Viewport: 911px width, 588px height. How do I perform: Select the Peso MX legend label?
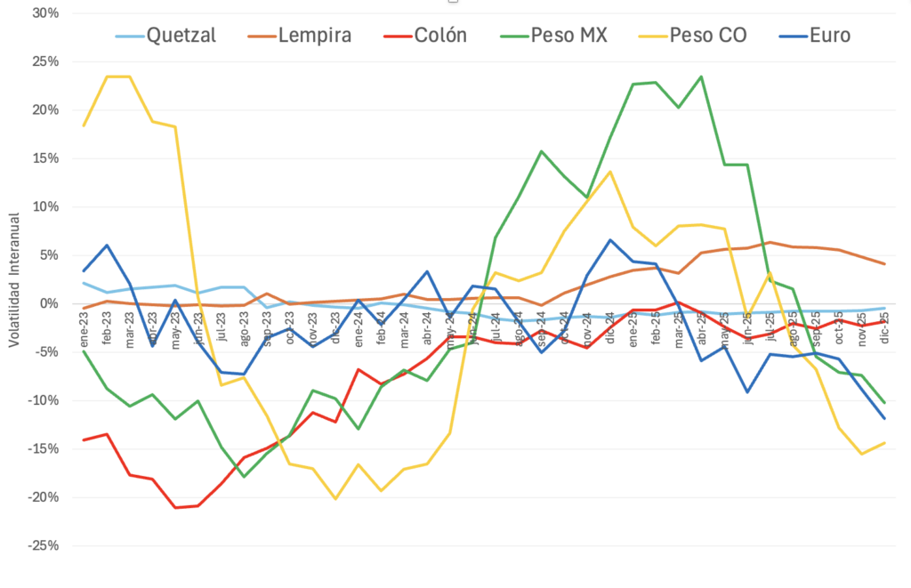(568, 36)
